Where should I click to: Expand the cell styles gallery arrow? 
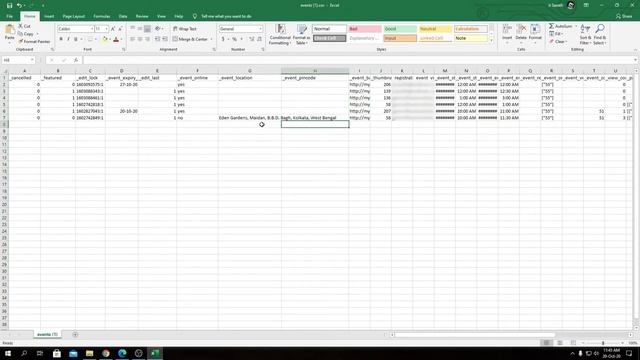(491, 41)
